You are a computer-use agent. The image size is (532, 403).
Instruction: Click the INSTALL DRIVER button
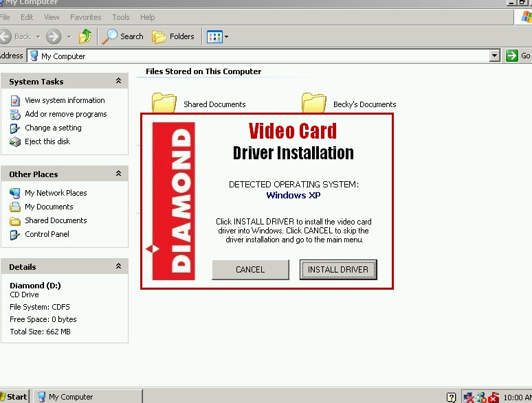[x=338, y=270]
